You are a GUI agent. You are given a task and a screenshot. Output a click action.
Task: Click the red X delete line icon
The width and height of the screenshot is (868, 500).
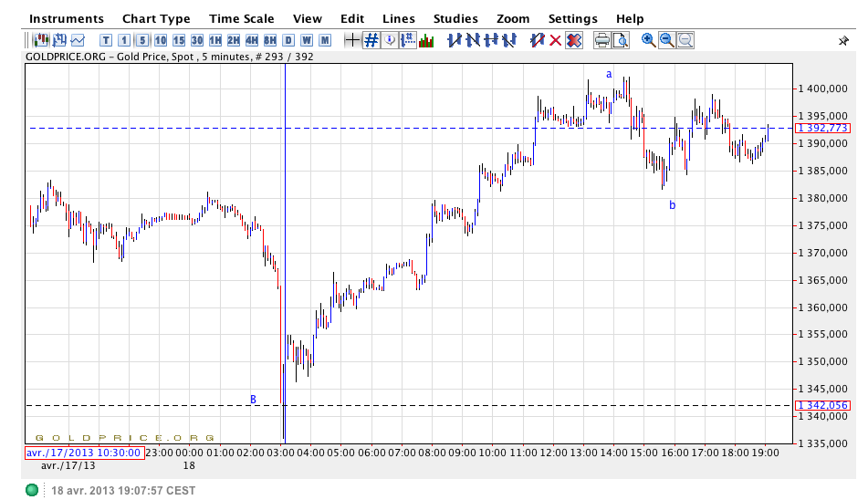pyautogui.click(x=555, y=40)
